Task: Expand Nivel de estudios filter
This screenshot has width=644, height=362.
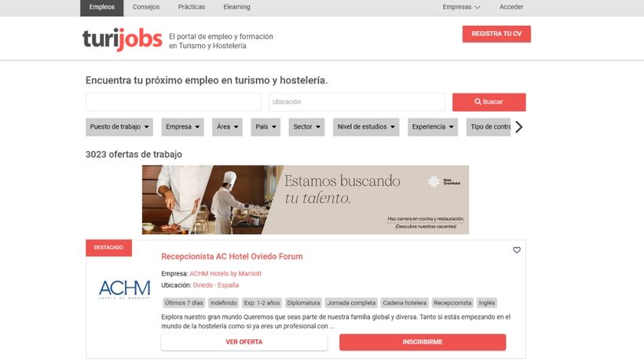Action: (366, 127)
